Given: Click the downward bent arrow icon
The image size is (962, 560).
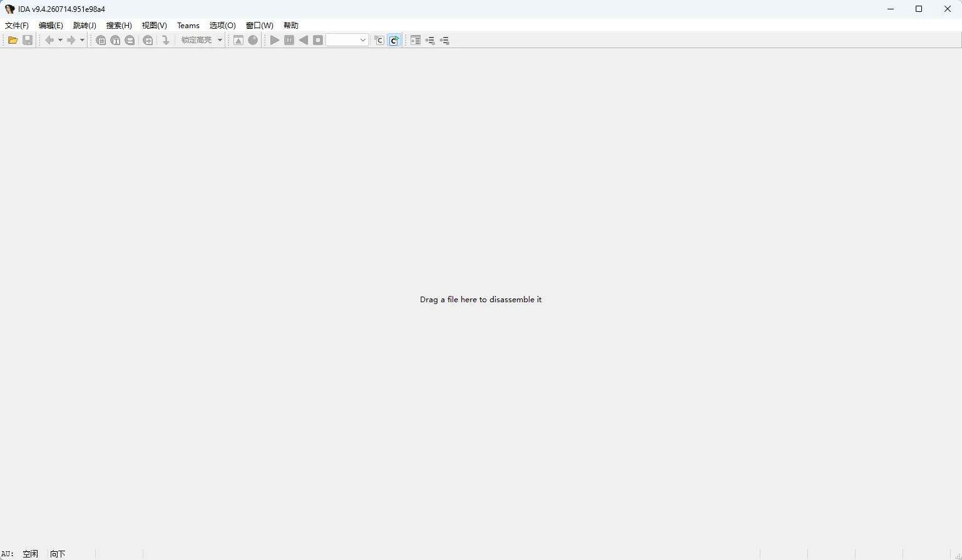Looking at the screenshot, I should [x=166, y=40].
